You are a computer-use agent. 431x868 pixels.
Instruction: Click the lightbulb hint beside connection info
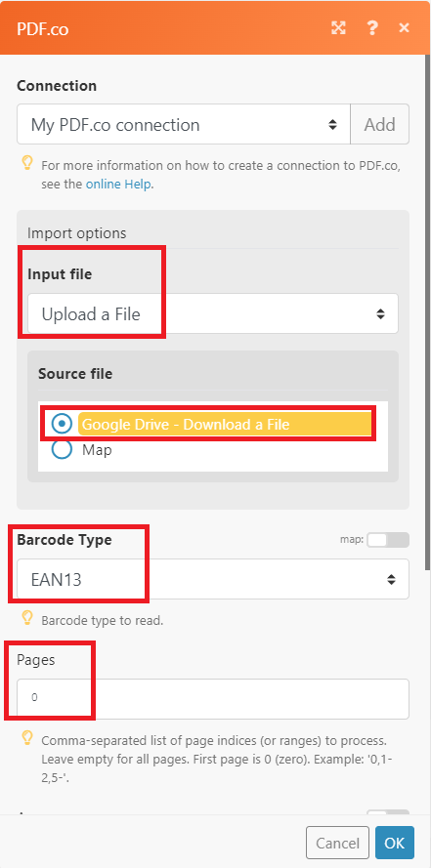[x=27, y=164]
